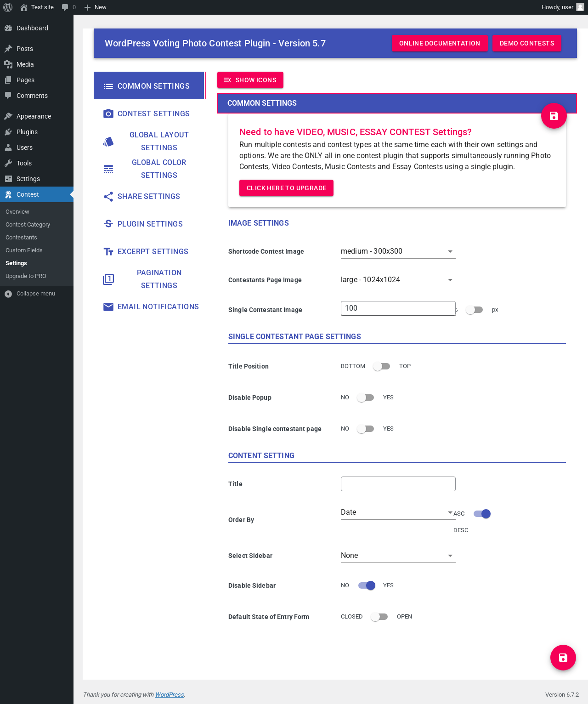Click the bottom floating save icon
This screenshot has width=588, height=704.
click(563, 658)
